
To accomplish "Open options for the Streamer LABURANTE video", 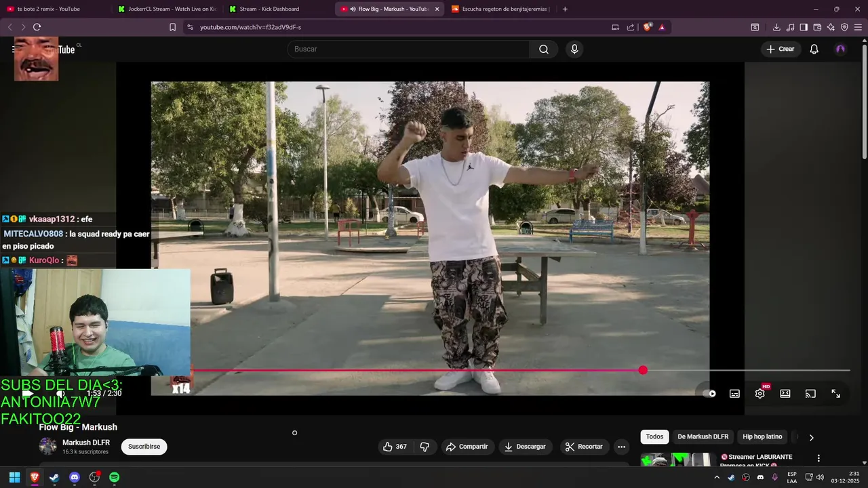I will click(818, 458).
